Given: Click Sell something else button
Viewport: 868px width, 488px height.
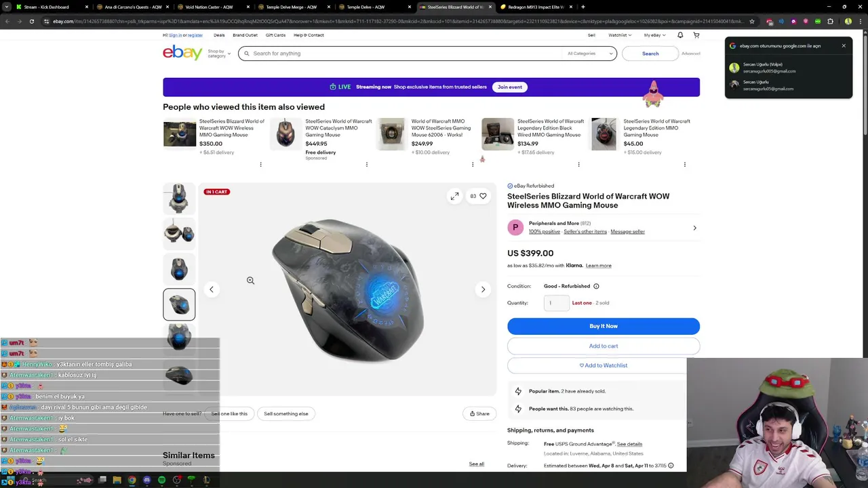Looking at the screenshot, I should (x=286, y=413).
